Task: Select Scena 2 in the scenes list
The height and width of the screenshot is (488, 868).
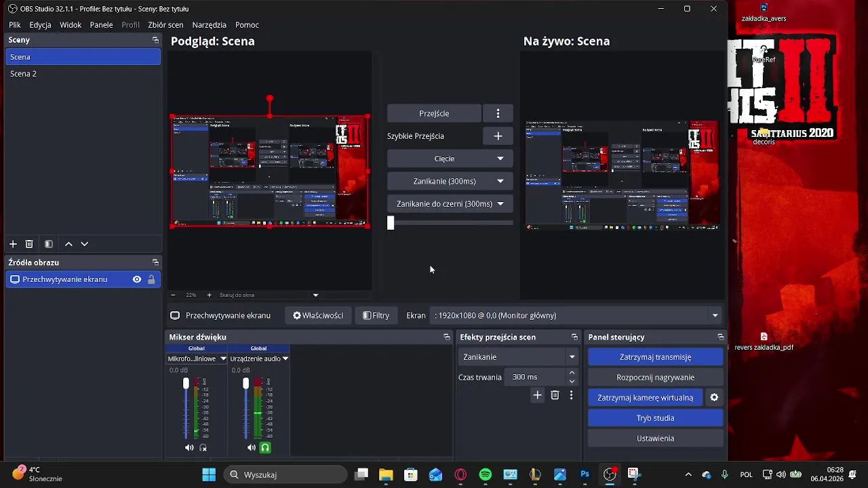Action: point(83,73)
